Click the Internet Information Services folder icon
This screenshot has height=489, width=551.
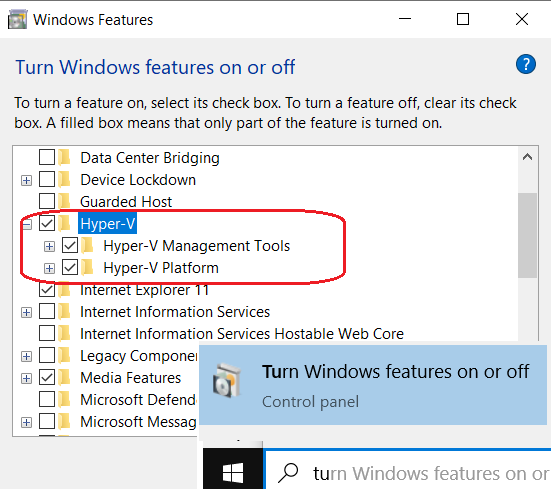[65, 312]
